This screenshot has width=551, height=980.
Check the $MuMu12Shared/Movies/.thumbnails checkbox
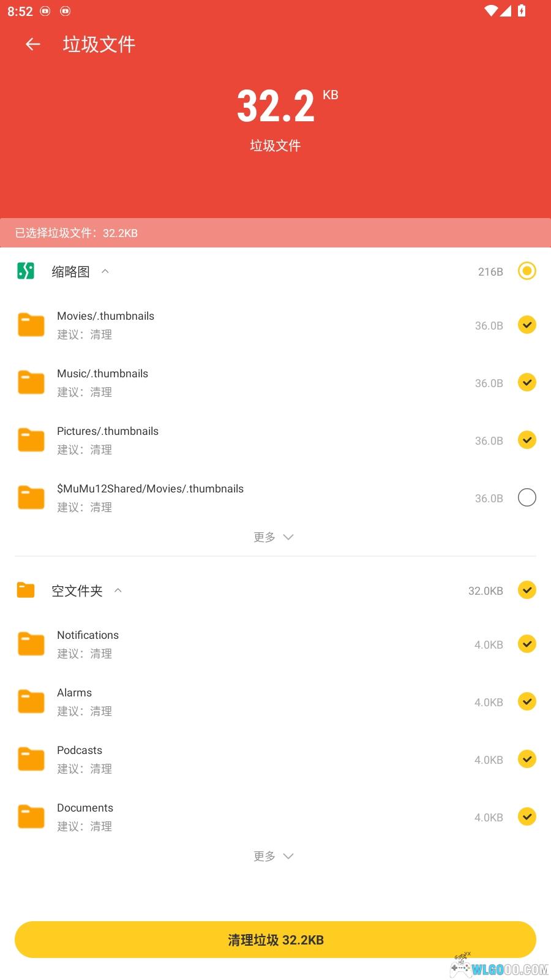[527, 497]
